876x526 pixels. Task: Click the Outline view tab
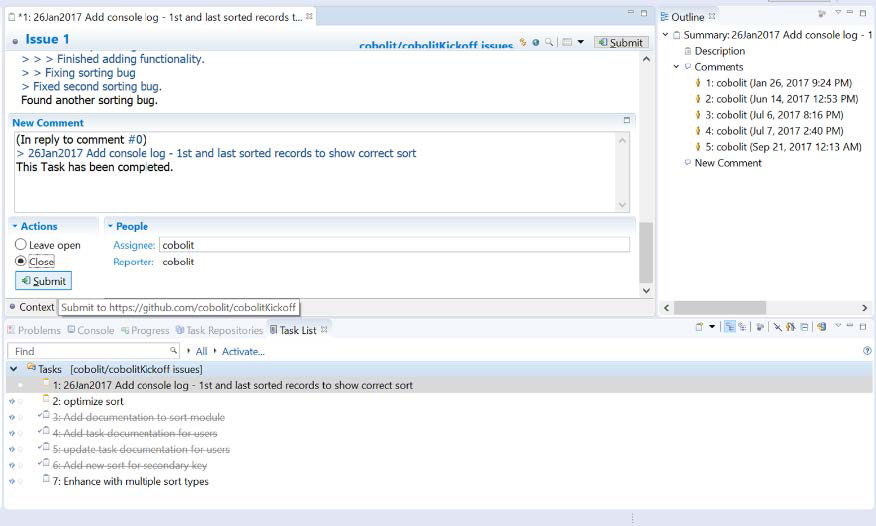(688, 17)
